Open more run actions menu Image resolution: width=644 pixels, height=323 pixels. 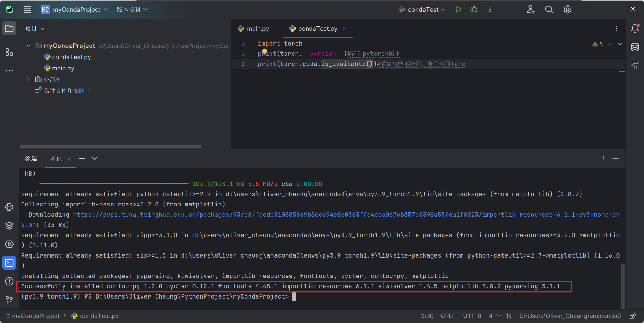pos(490,10)
